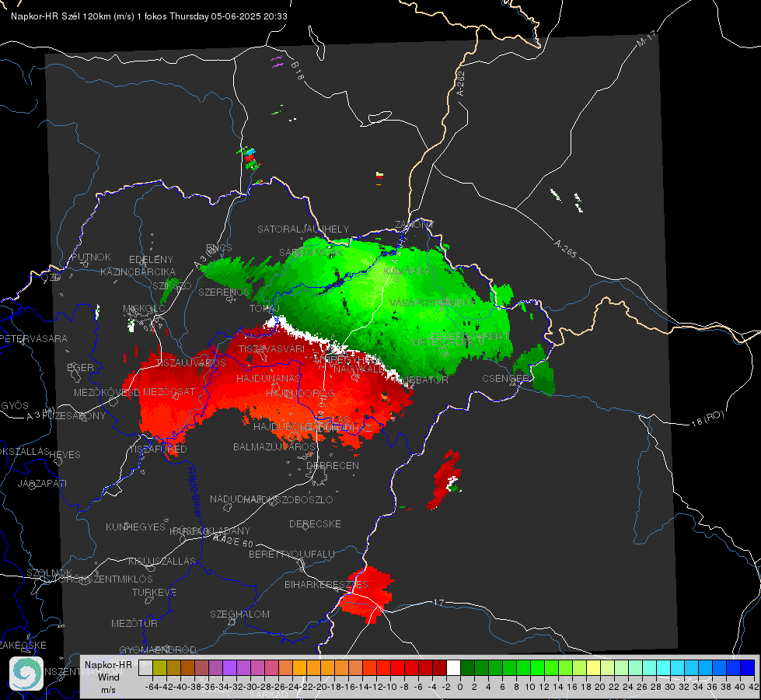Screen dimensions: 761x700
Task: Pick the pure red swatch between -10 and -8
Action: [397, 667]
